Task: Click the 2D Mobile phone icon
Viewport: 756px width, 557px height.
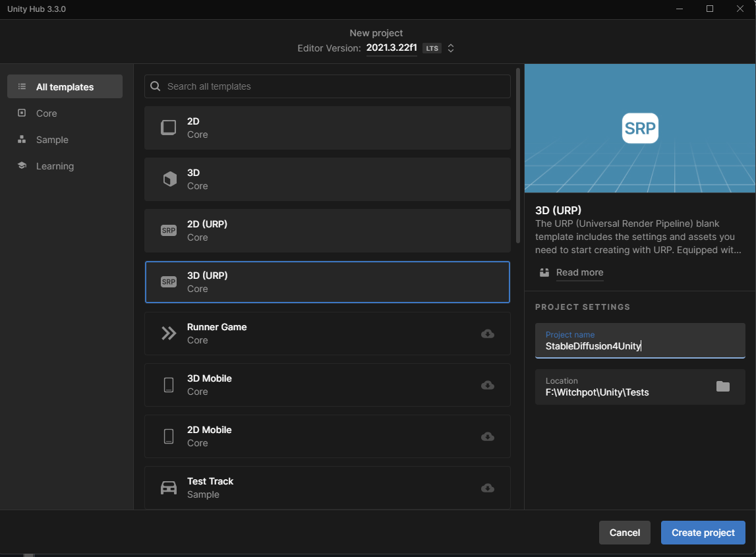Action: pyautogui.click(x=168, y=436)
